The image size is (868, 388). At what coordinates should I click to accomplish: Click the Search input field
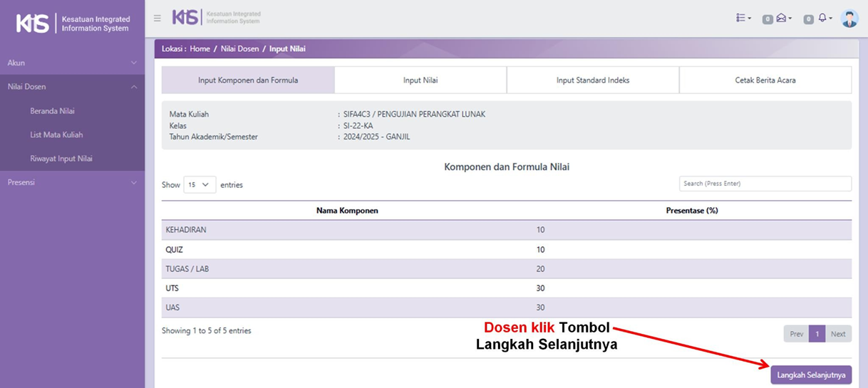point(765,184)
